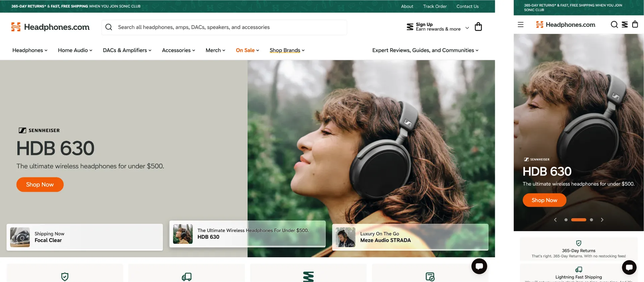Open the HDB 630 slide card

click(x=247, y=234)
